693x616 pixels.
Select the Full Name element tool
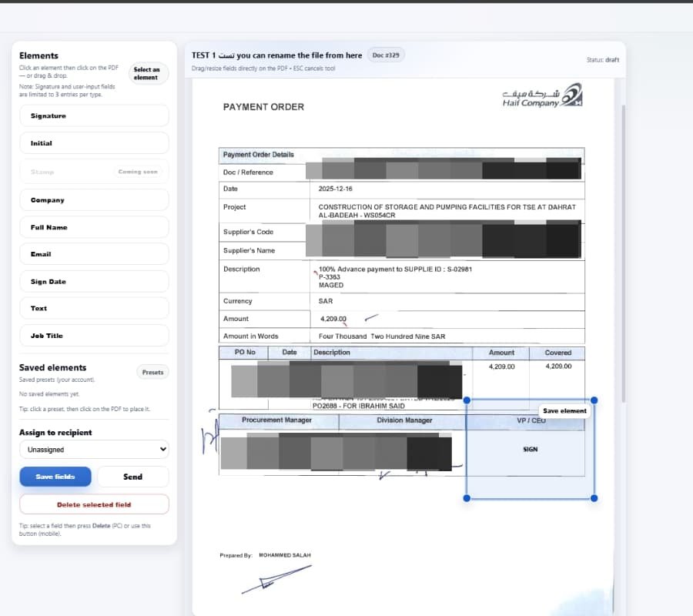point(94,226)
